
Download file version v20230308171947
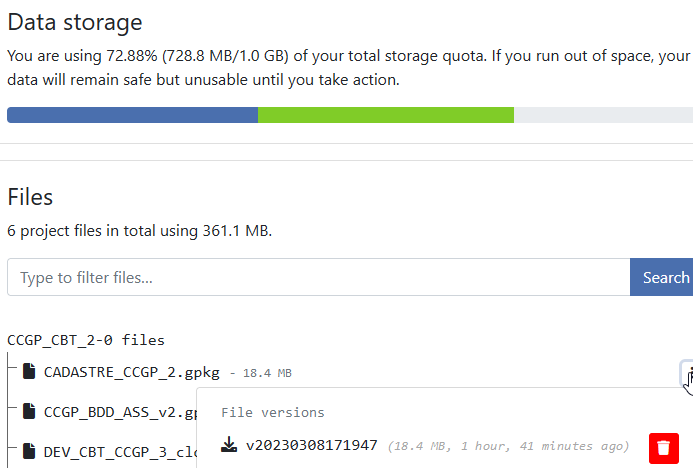229,445
